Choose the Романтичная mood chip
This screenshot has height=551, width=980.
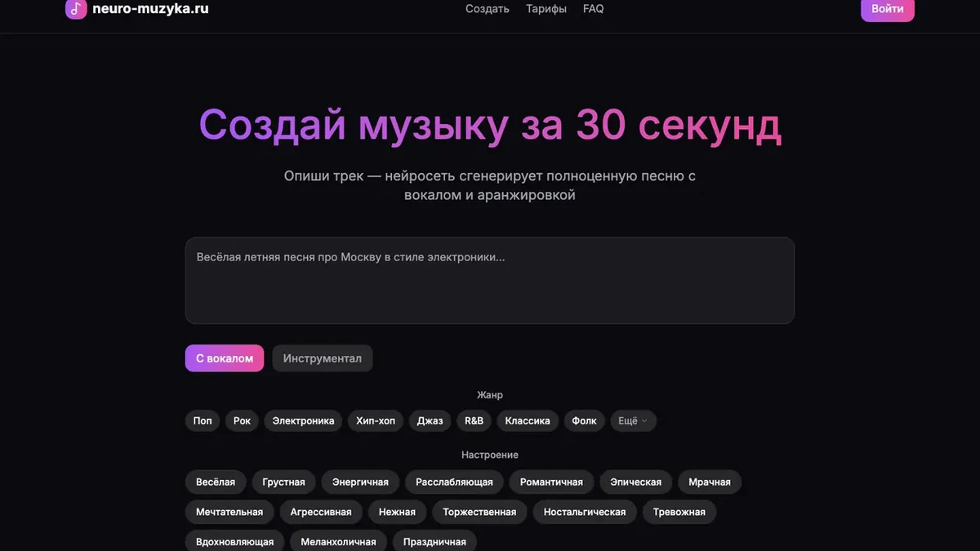coord(551,482)
